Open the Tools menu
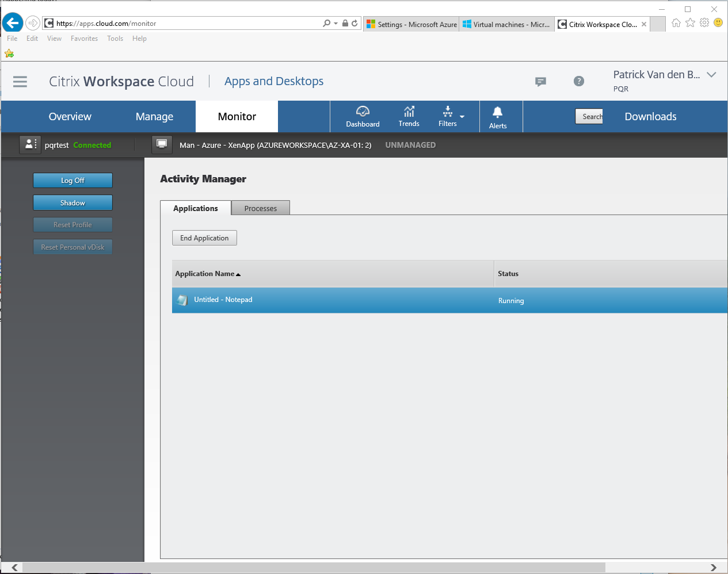Viewport: 728px width, 574px height. pos(115,39)
